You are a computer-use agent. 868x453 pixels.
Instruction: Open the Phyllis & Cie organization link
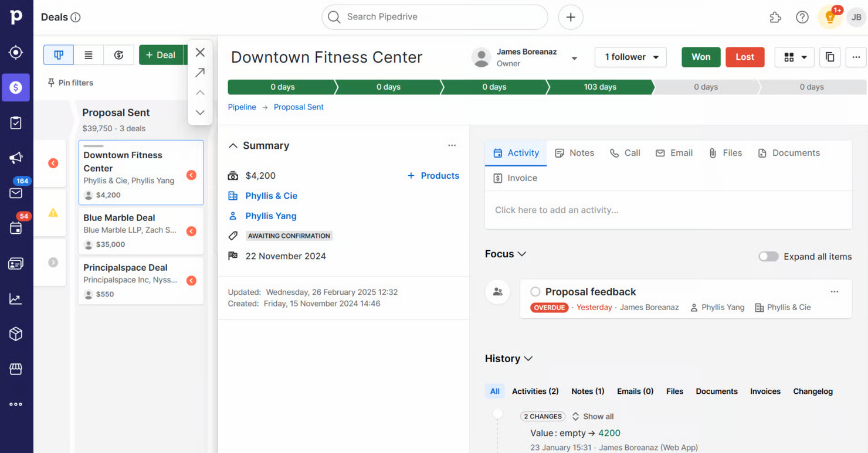point(271,196)
